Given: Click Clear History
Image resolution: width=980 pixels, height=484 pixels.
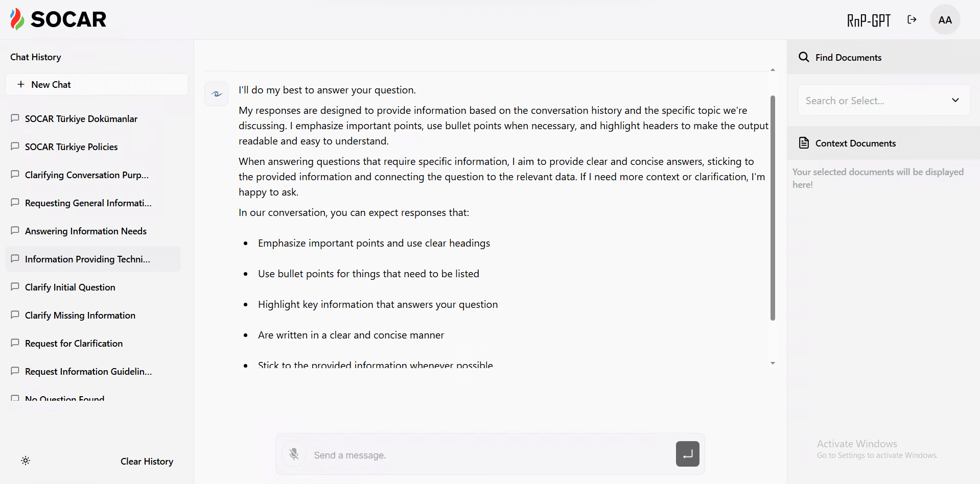Looking at the screenshot, I should 147,461.
